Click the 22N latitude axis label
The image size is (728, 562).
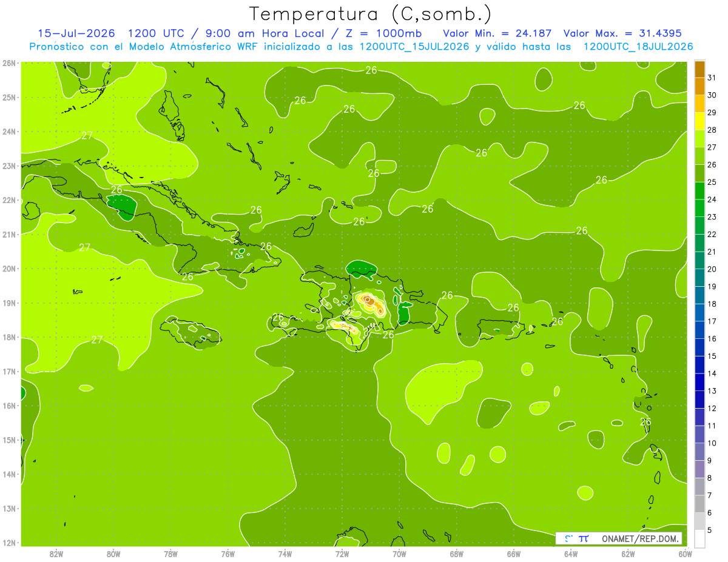coord(8,200)
